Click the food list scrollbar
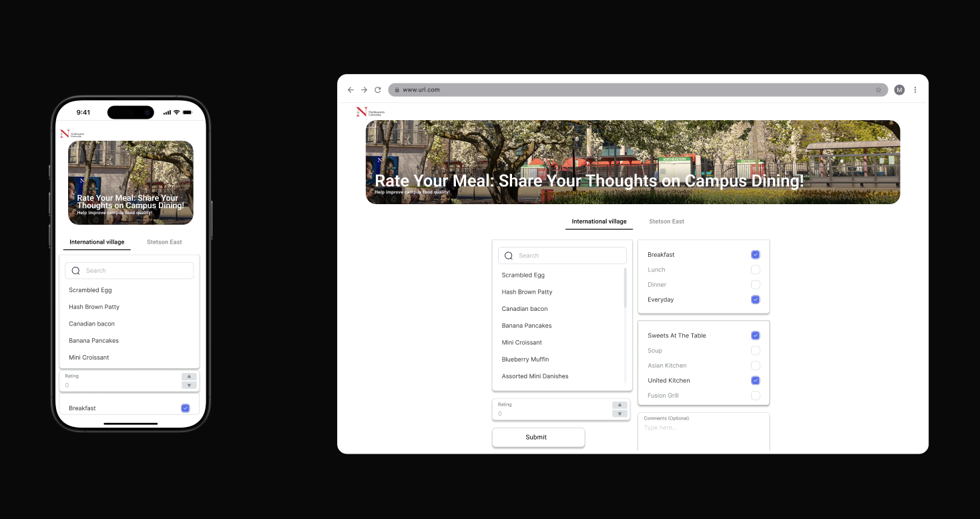Image resolution: width=980 pixels, height=519 pixels. [x=626, y=288]
